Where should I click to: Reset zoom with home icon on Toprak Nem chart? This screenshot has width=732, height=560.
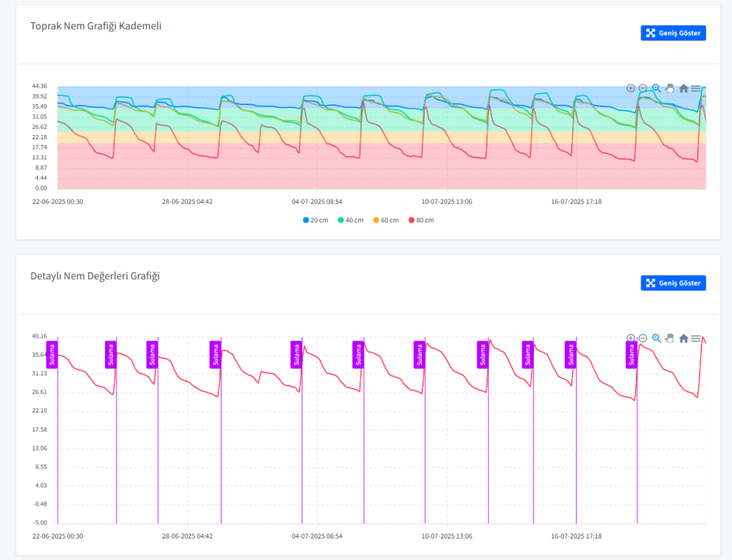tap(683, 89)
